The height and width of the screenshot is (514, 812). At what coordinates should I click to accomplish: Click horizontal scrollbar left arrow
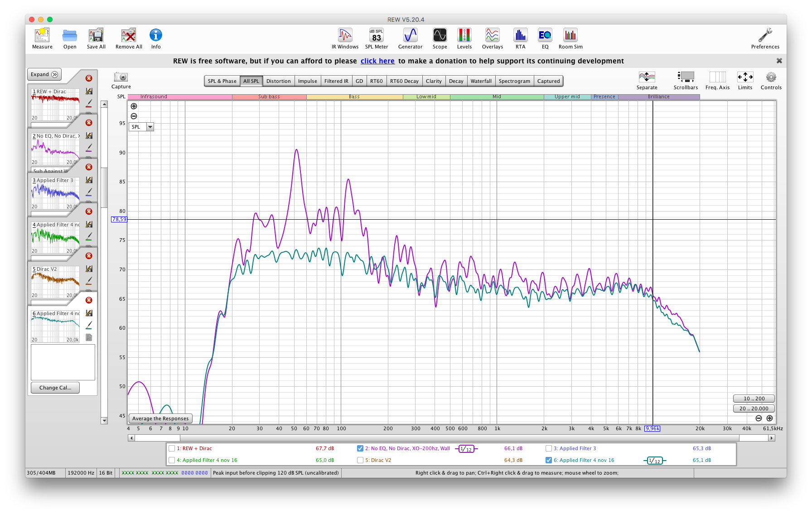click(x=131, y=438)
